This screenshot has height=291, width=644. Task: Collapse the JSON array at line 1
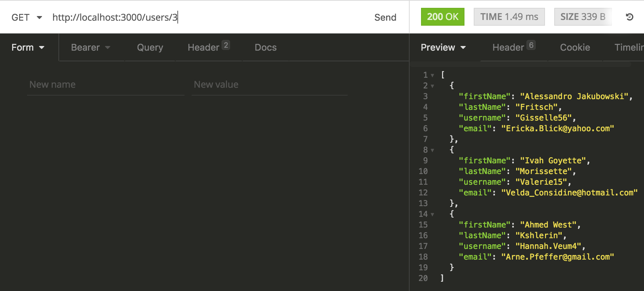[x=432, y=75]
